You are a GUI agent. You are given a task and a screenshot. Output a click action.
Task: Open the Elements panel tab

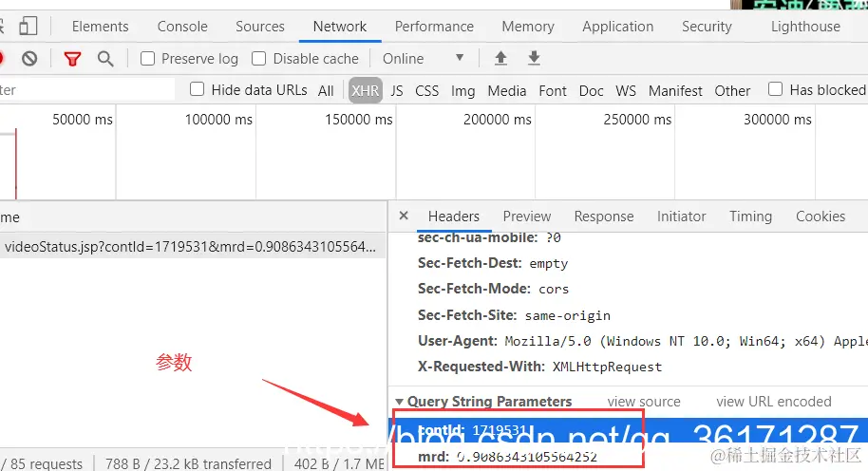coord(101,27)
